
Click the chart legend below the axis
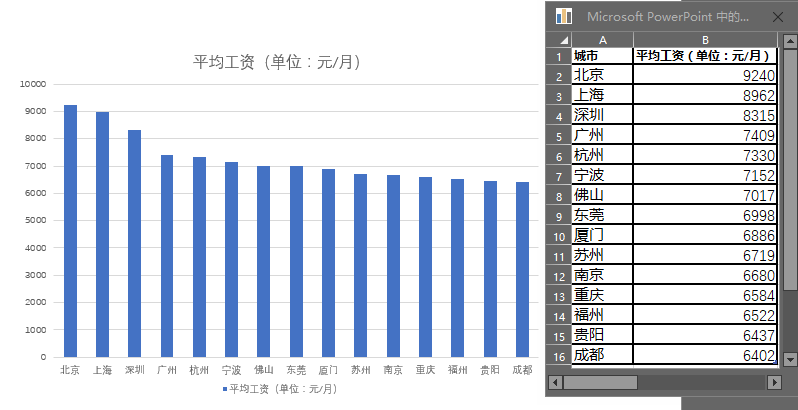(280, 389)
